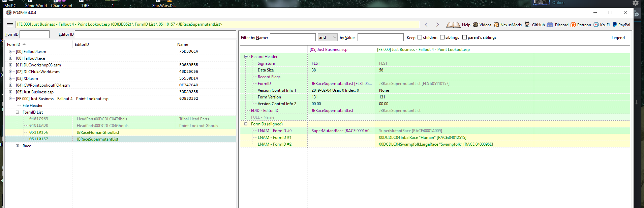This screenshot has width=644, height=208.
Task: Sort by the Name column header
Action: click(x=206, y=44)
